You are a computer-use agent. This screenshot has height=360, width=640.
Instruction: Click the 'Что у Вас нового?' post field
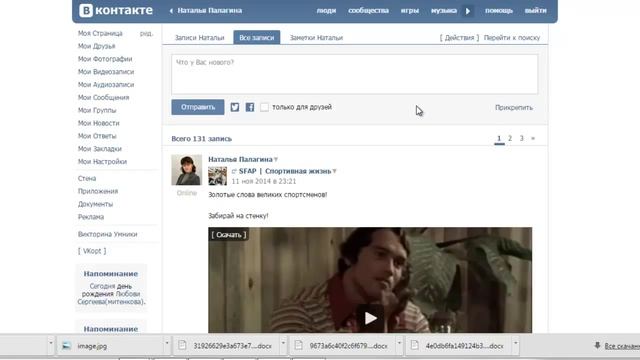[354, 74]
